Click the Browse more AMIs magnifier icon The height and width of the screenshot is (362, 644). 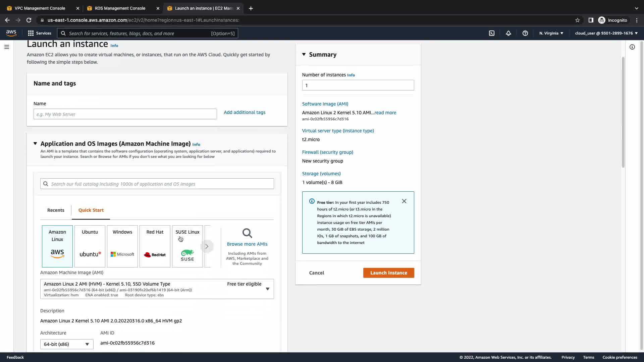point(247,233)
